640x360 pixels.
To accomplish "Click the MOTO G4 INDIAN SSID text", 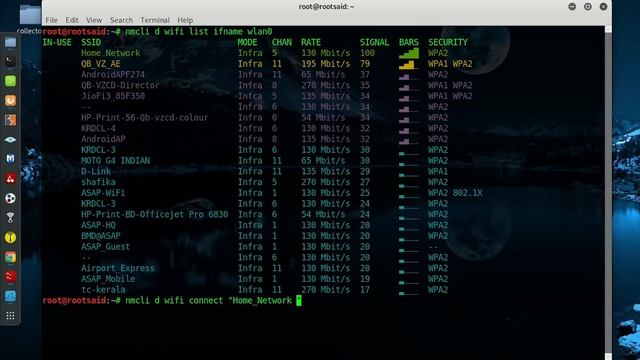I will click(x=115, y=160).
